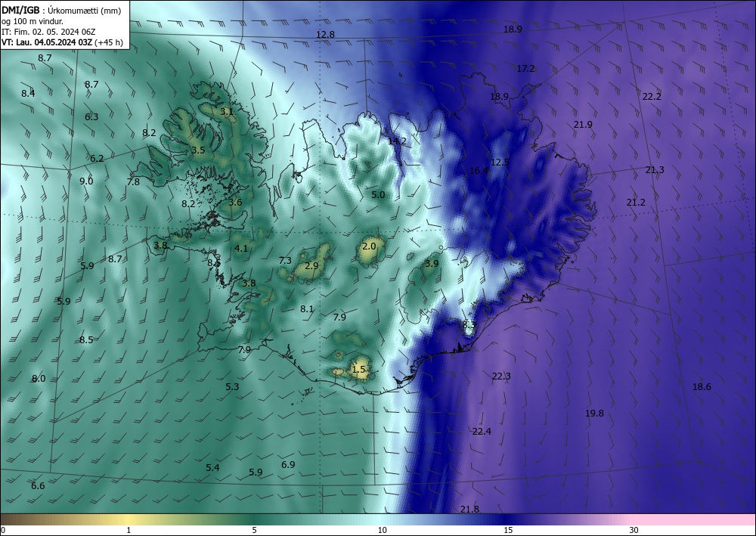756x536 pixels.
Task: Click the 6.3 value on the map
Action: [x=91, y=116]
